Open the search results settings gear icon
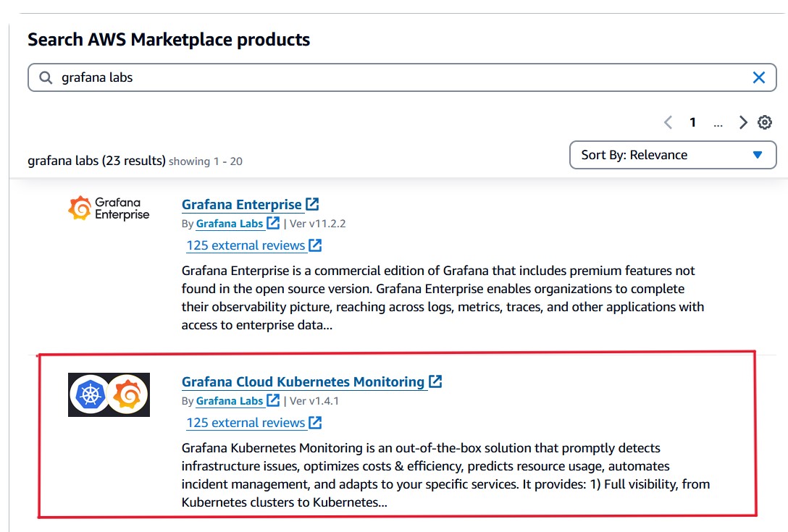Viewport: 788px width, 532px height. pos(765,122)
